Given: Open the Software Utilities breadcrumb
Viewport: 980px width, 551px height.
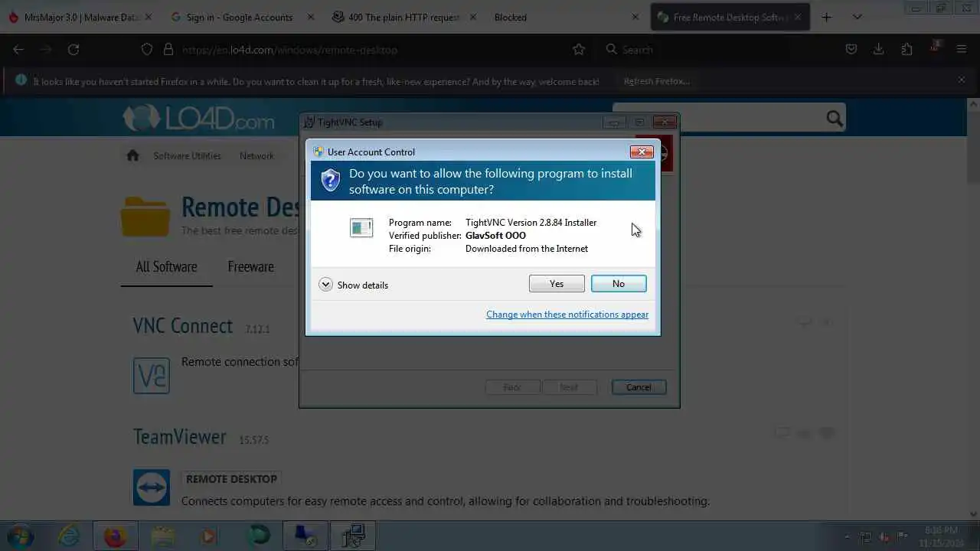Looking at the screenshot, I should (187, 155).
